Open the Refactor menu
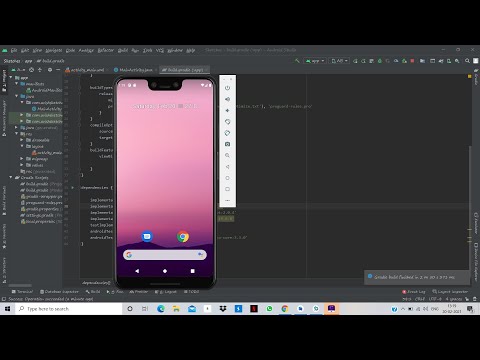Screen dimensions: 480x360 (106, 50)
